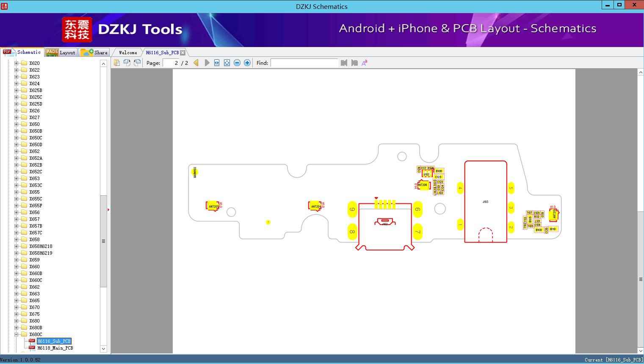Viewport: 644px width, 364px height.
Task: Open H6118_Main_PCB file in tree
Action: [x=55, y=348]
